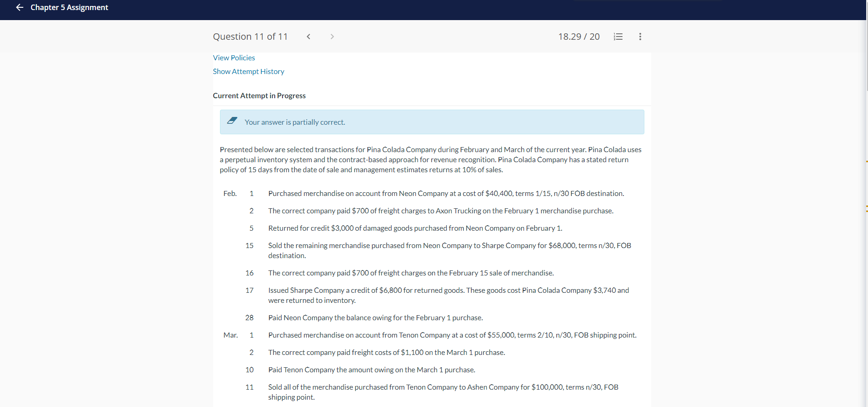Click the 18.29 / 20 score
The width and height of the screenshot is (868, 407).
(579, 37)
